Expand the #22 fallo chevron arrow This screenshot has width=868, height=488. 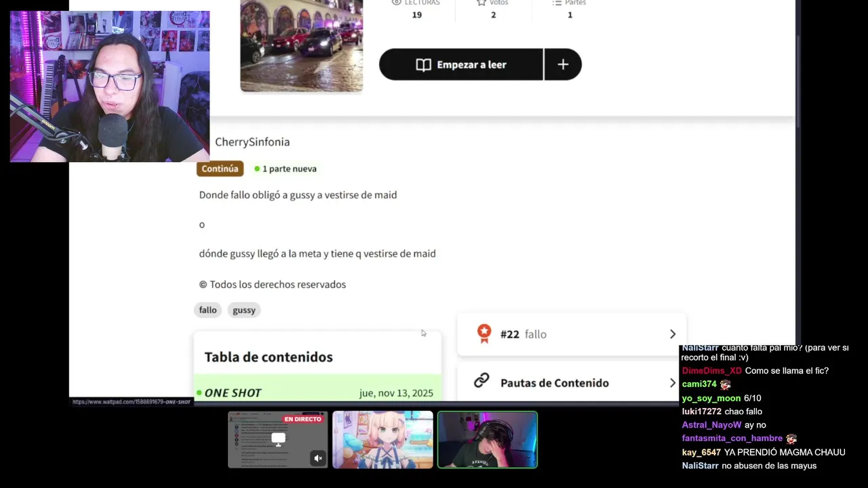click(672, 334)
